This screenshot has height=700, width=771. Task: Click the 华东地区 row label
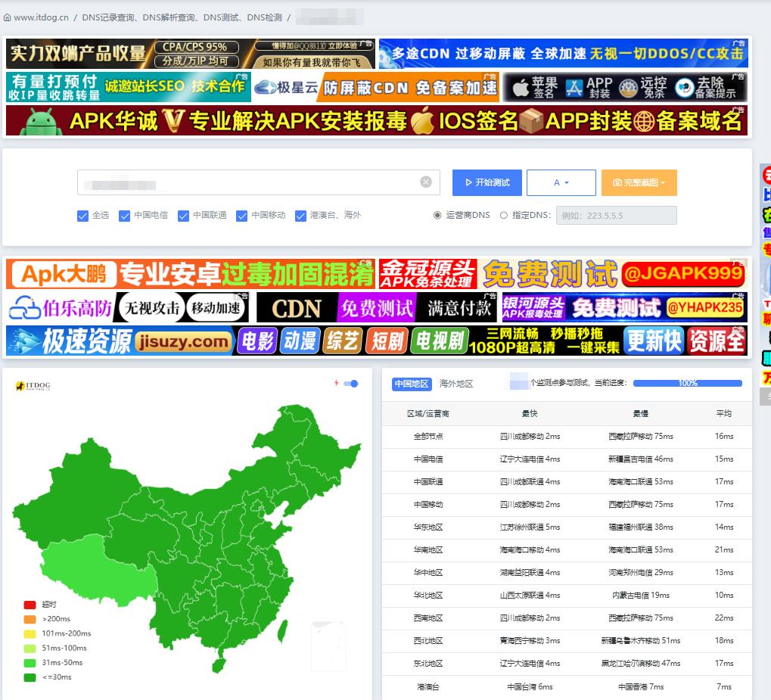[x=427, y=527]
